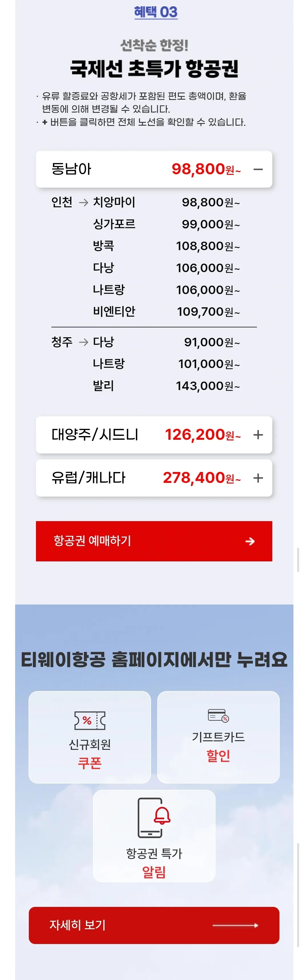Select the 혜택 03 heading link
The image size is (308, 980).
[156, 12]
